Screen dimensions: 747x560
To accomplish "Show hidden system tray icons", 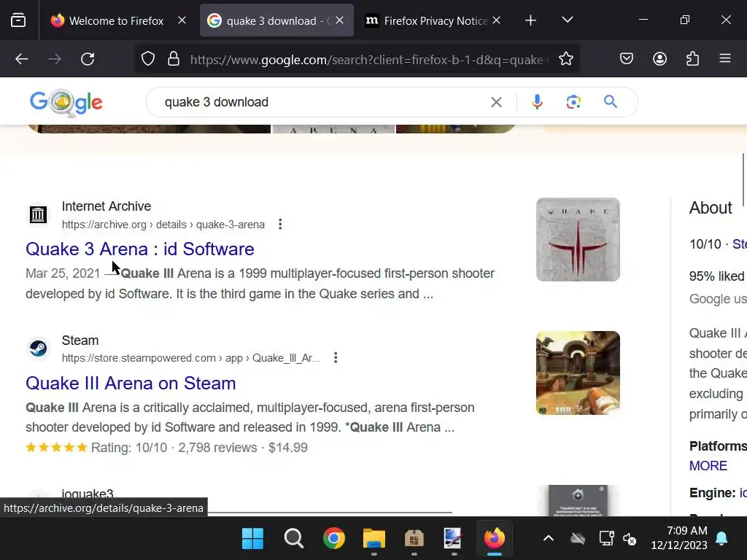I will pos(549,539).
